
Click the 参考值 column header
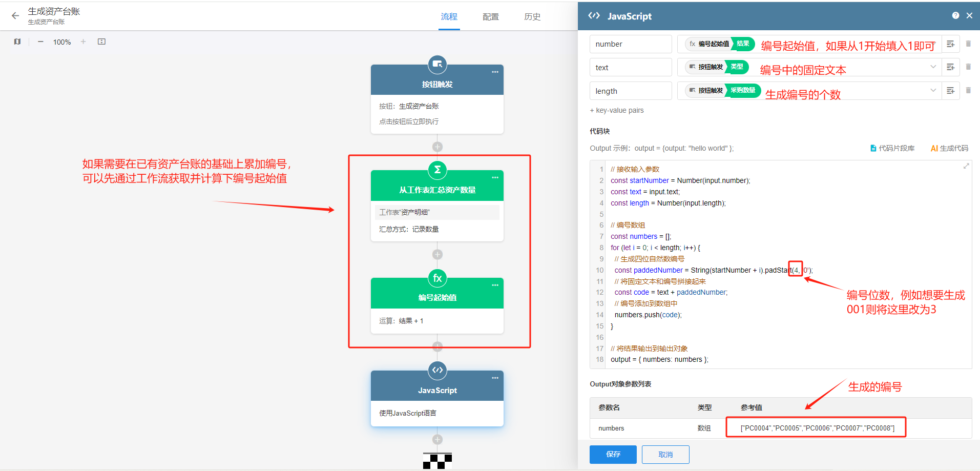pyautogui.click(x=752, y=407)
